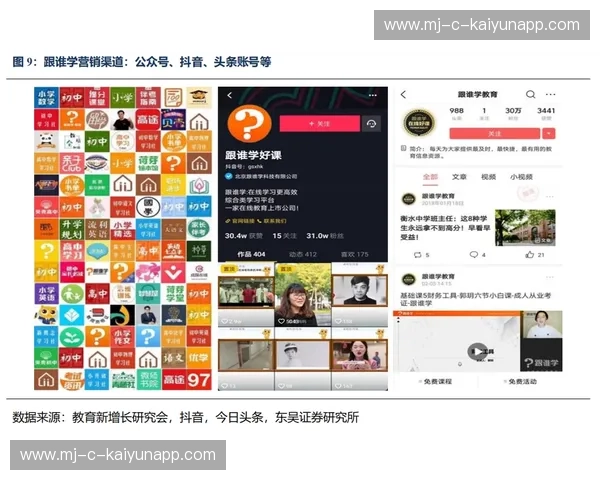The image size is (600, 480).
Task: Tap the round 国学 account icon
Action: [148, 207]
